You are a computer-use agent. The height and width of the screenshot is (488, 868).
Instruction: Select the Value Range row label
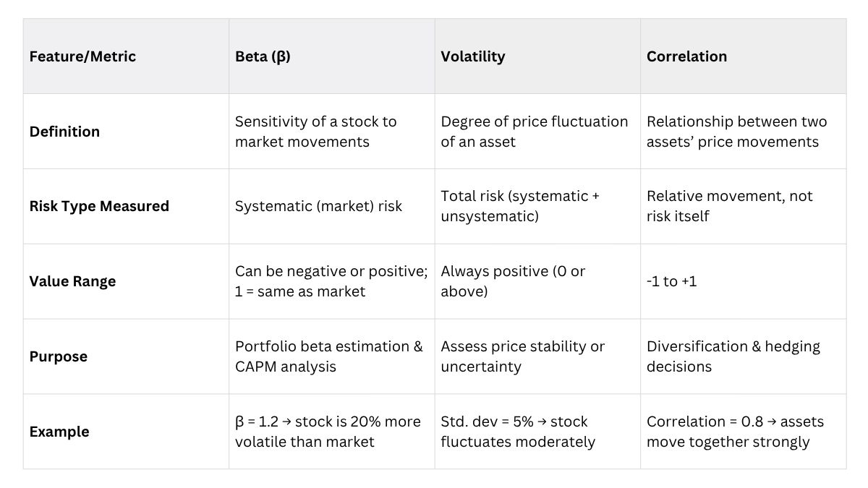[x=72, y=281]
